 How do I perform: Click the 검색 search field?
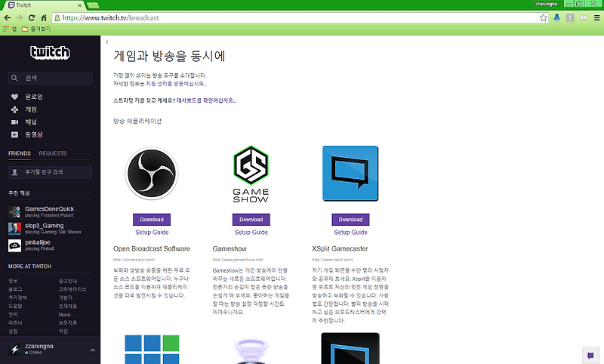tap(50, 79)
